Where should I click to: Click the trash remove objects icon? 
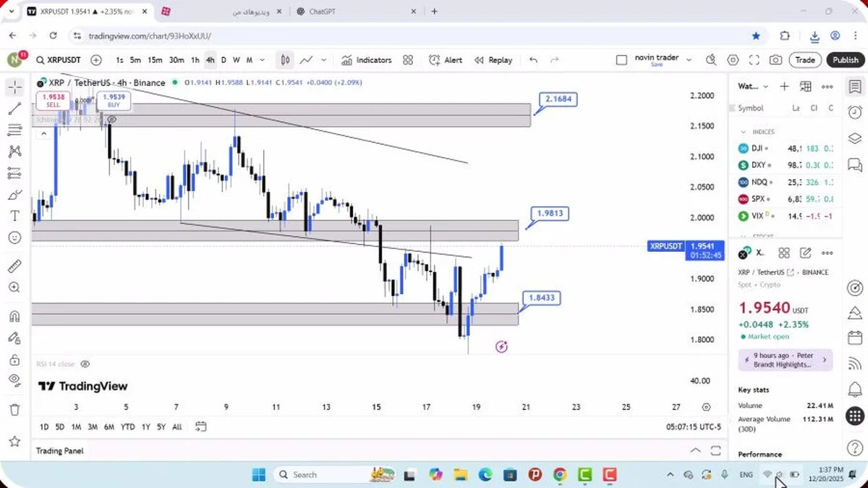[x=14, y=410]
